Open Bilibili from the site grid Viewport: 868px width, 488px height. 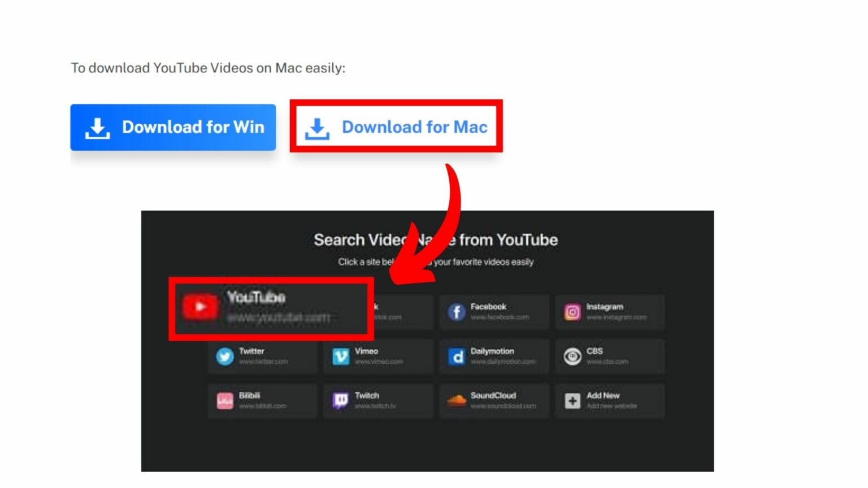coord(225,400)
